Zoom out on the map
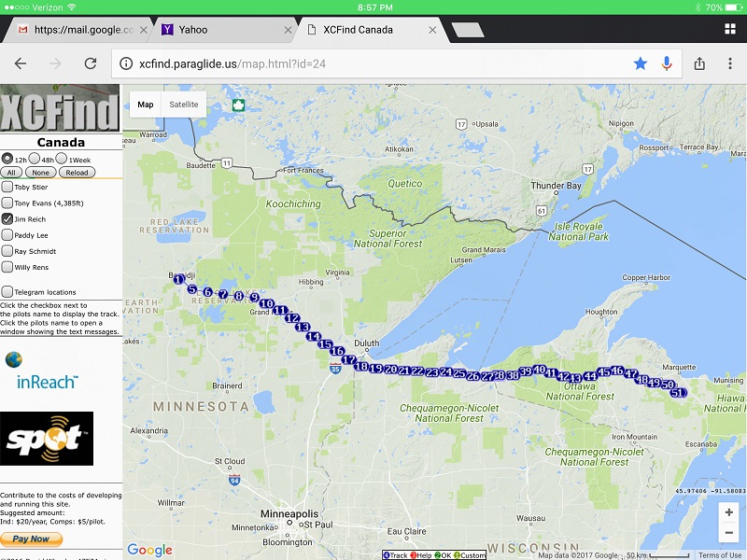The width and height of the screenshot is (747, 560). click(729, 532)
